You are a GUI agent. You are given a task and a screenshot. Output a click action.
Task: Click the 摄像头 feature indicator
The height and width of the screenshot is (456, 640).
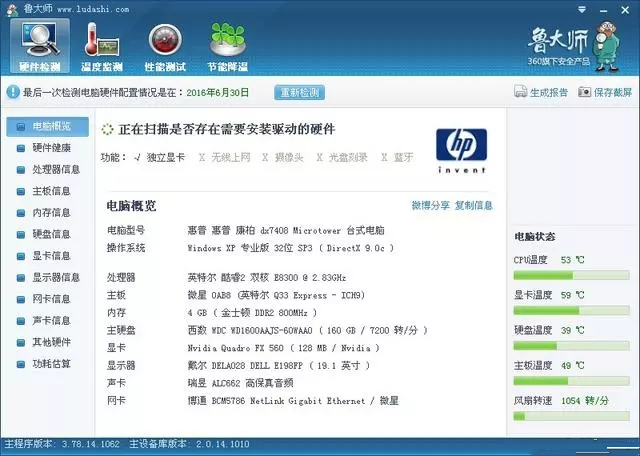point(282,157)
